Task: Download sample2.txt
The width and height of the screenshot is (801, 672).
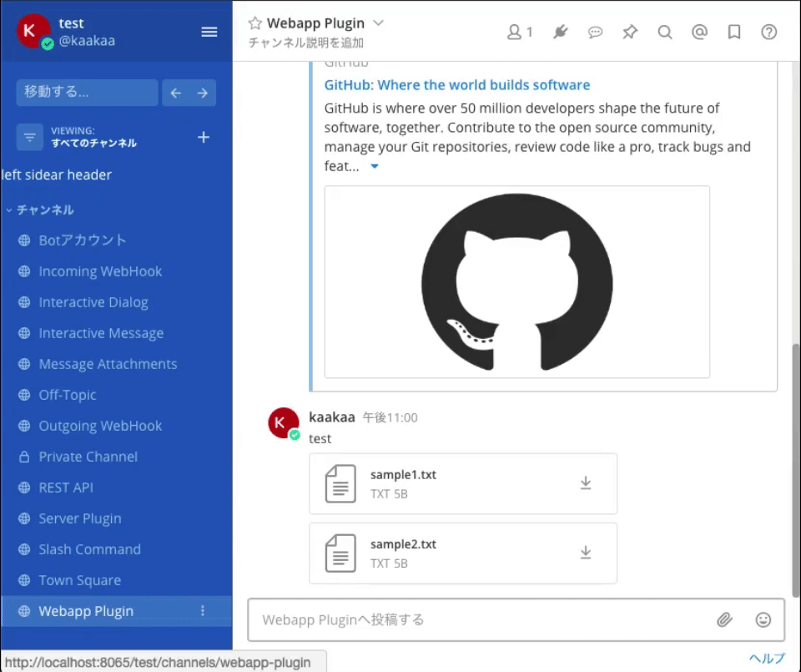Action: (586, 553)
